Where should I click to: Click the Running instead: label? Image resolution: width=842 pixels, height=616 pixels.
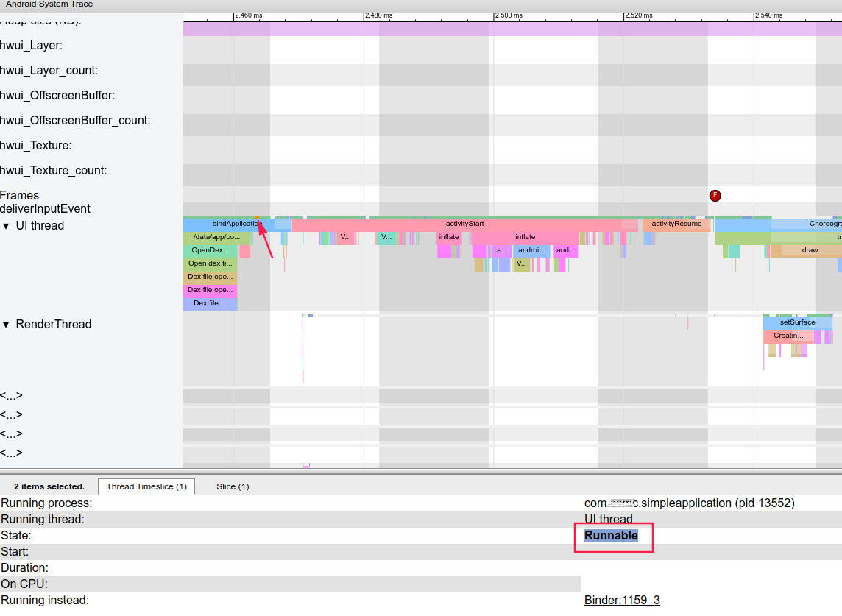click(x=45, y=601)
